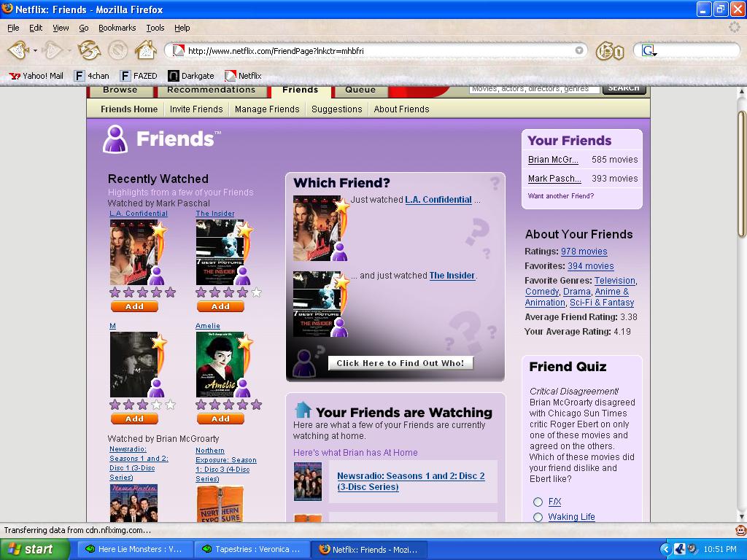Click the Stop loading icon
The width and height of the screenshot is (747, 560).
pos(117,50)
